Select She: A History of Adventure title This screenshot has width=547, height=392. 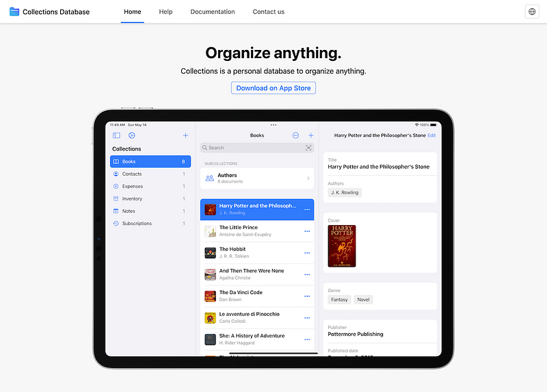(252, 335)
